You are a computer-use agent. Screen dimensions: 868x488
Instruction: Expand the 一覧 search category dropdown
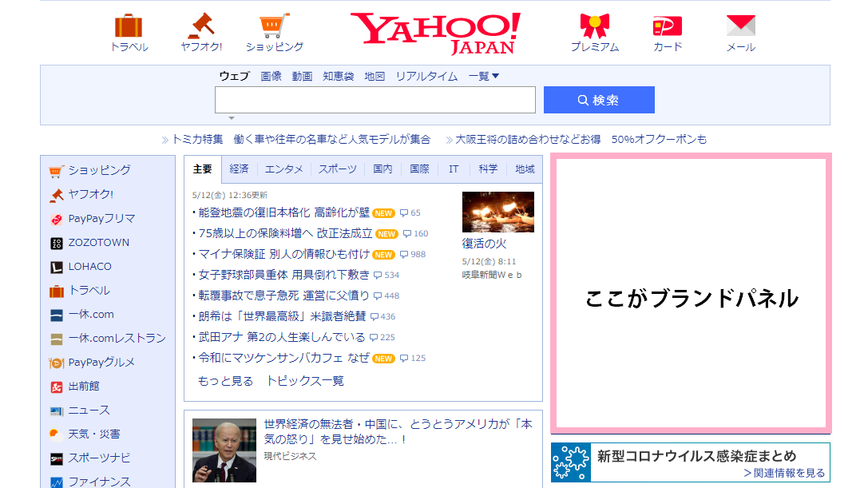(x=484, y=77)
